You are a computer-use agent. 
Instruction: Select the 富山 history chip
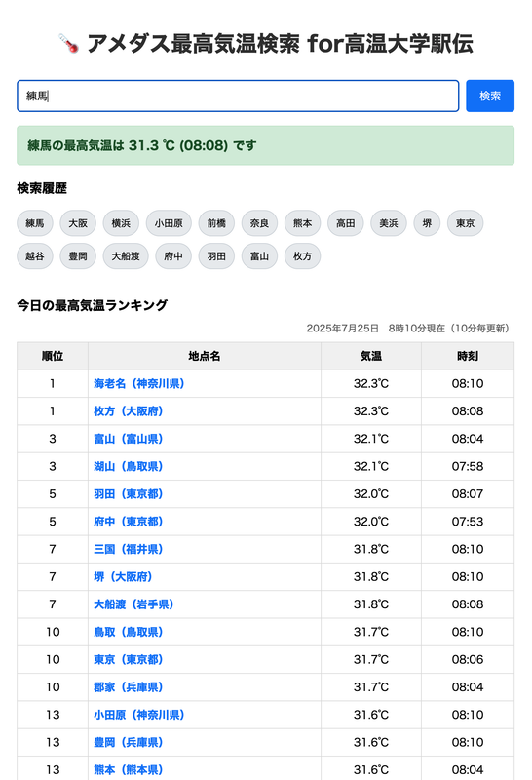(259, 256)
